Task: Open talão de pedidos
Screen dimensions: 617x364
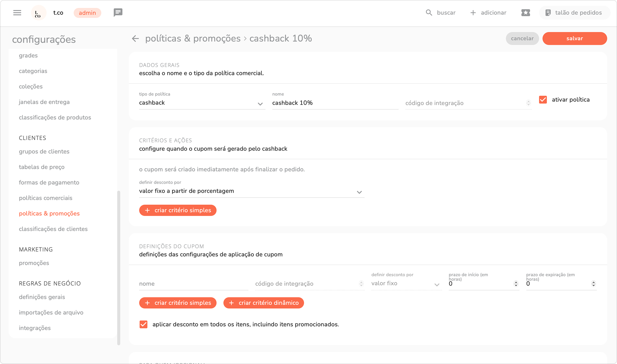Action: click(574, 13)
